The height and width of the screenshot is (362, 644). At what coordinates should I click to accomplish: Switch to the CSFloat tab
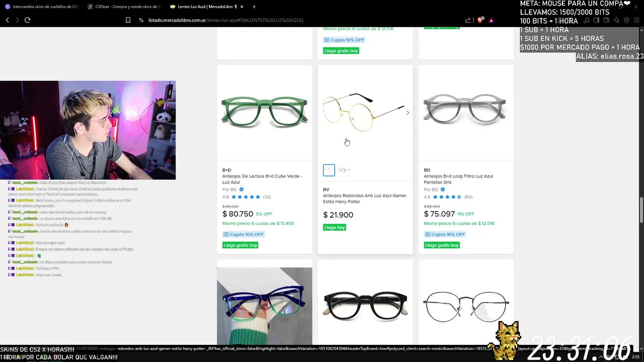pyautogui.click(x=124, y=7)
